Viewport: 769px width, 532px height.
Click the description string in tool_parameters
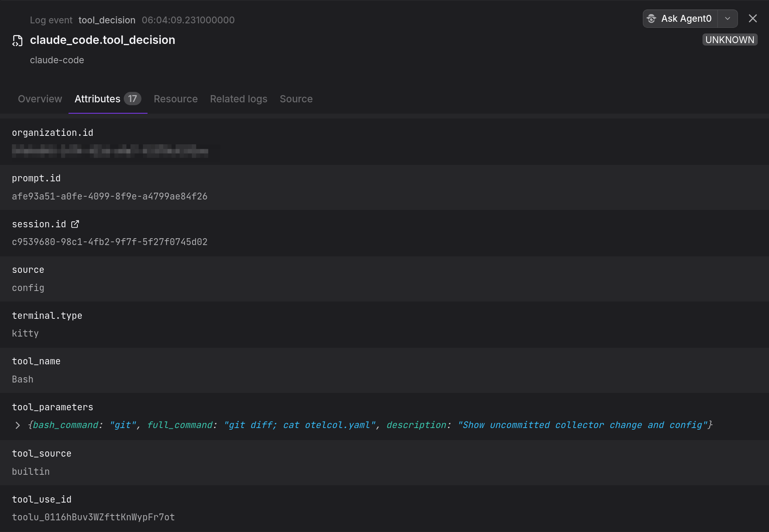(x=582, y=425)
